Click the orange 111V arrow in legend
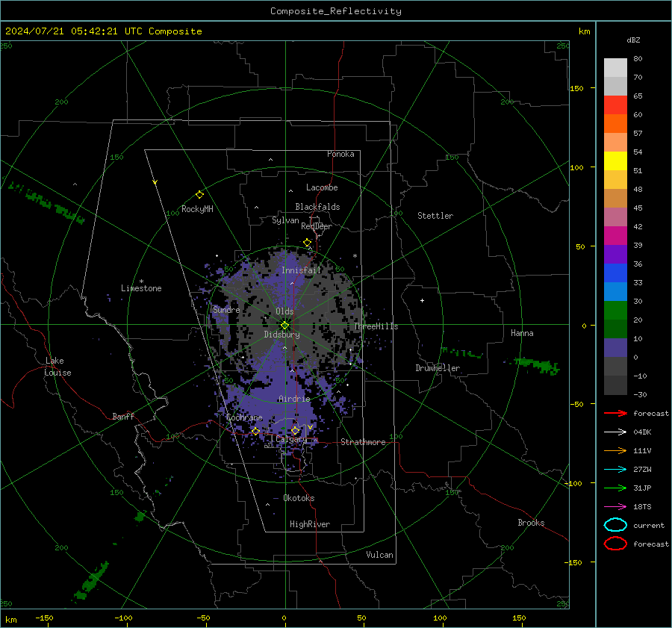 [x=615, y=450]
